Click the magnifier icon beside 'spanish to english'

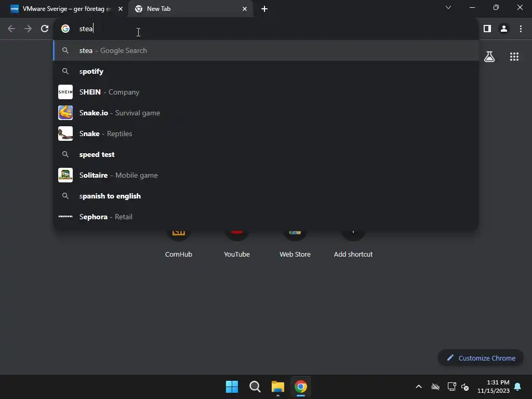(x=65, y=196)
